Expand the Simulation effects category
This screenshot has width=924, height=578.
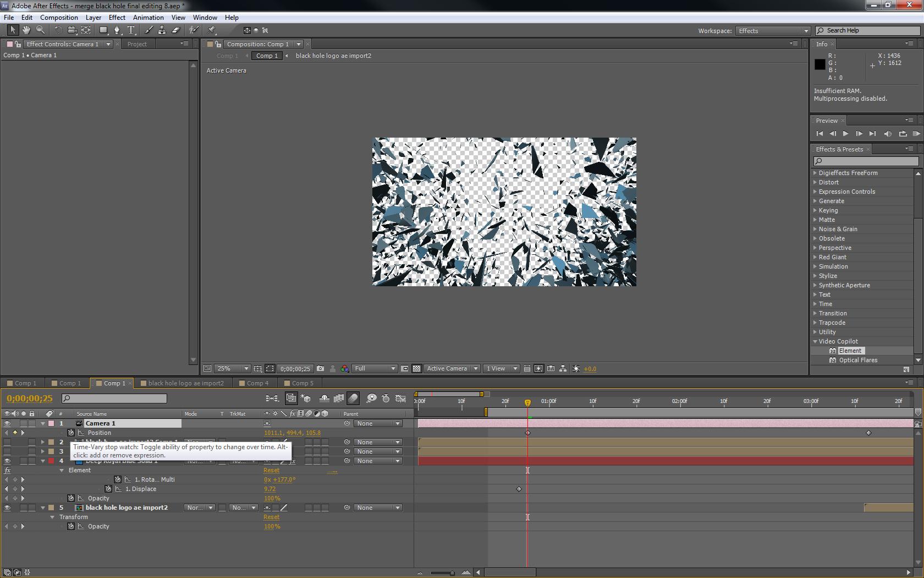coord(815,266)
